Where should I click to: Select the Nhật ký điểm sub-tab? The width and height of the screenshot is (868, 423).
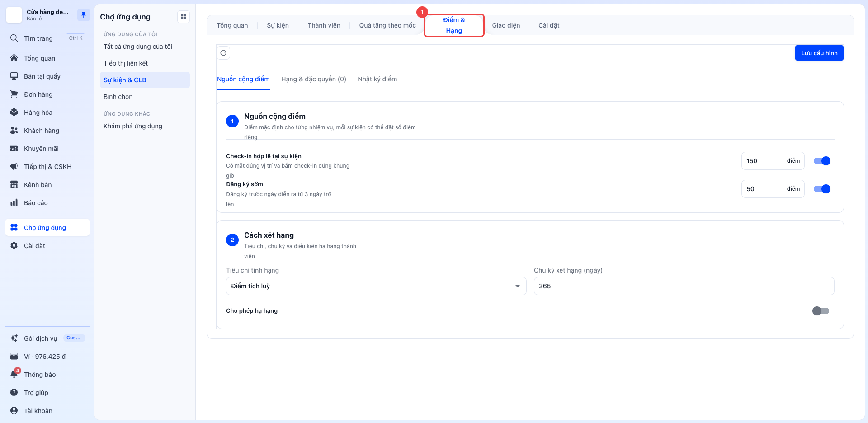tap(377, 79)
